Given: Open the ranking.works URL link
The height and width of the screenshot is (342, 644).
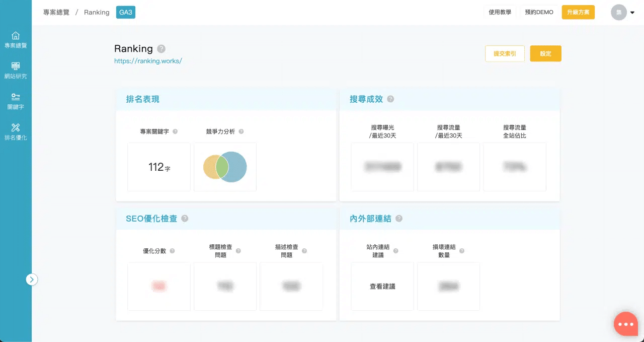Looking at the screenshot, I should coord(148,61).
